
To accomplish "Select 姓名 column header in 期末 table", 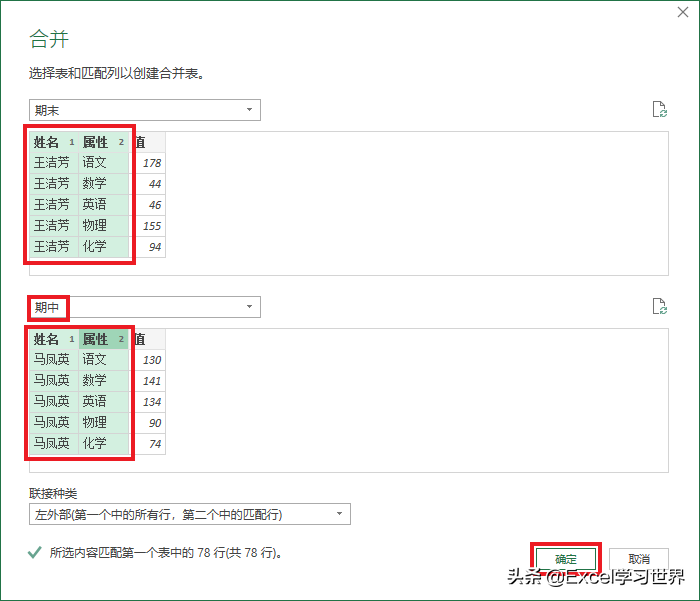I will point(54,142).
